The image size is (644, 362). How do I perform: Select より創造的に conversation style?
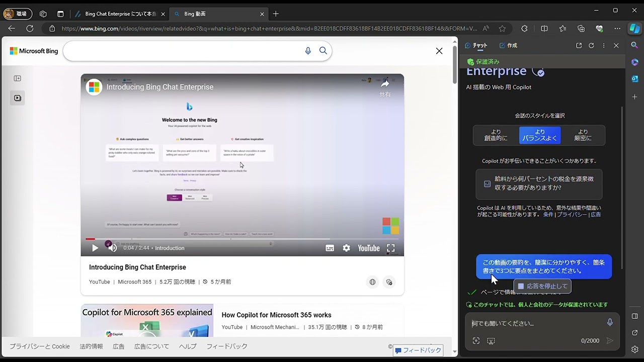[x=496, y=135]
